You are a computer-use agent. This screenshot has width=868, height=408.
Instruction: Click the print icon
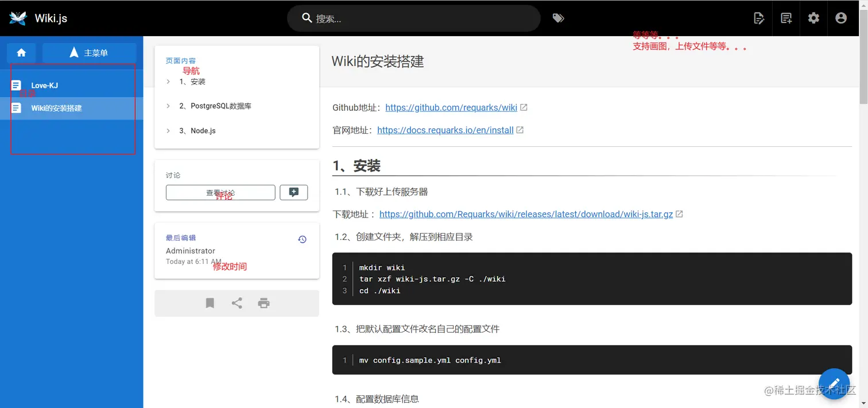coord(263,303)
